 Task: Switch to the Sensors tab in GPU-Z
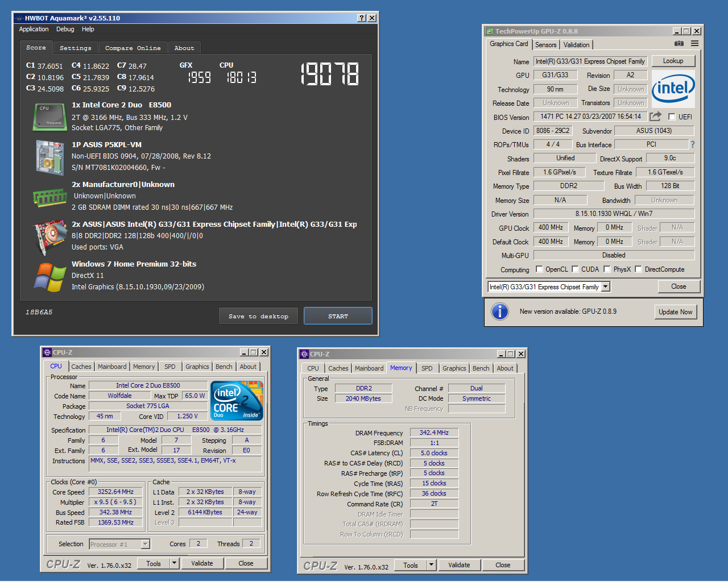click(546, 45)
